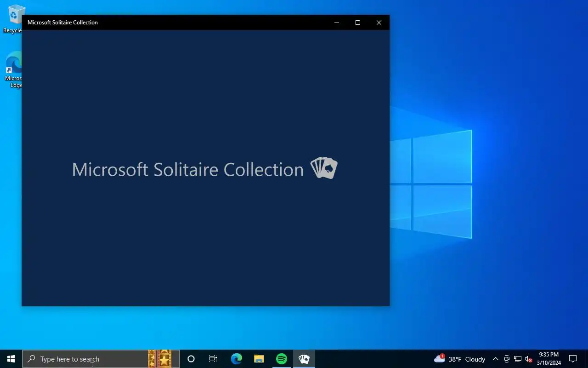Viewport: 588px width, 368px height.
Task: Open Spotify from the taskbar
Action: pos(282,359)
